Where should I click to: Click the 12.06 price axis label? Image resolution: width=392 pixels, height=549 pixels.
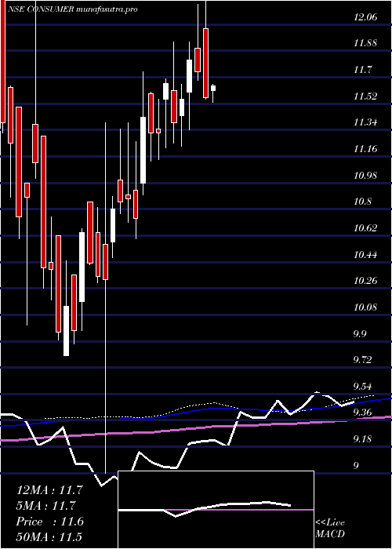[365, 16]
